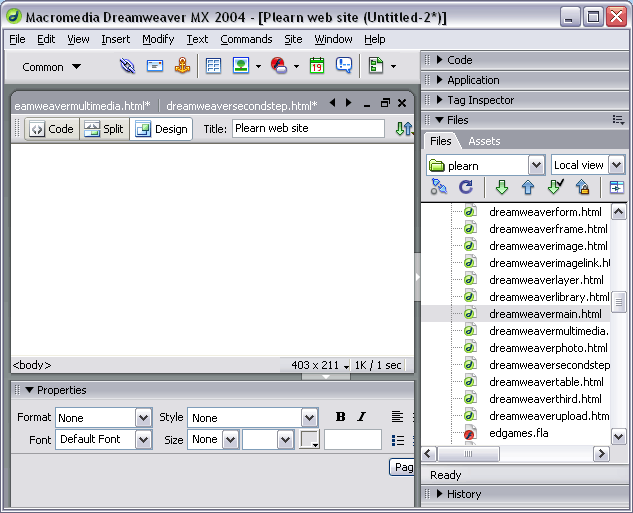
Task: Switch to Split view
Action: pyautogui.click(x=104, y=129)
